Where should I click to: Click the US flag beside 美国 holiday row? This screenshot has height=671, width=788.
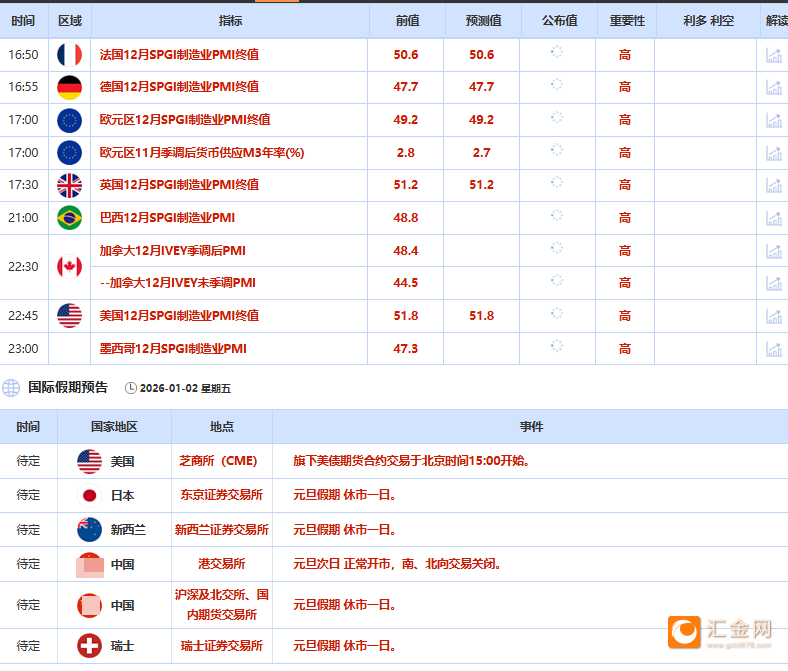pos(89,461)
